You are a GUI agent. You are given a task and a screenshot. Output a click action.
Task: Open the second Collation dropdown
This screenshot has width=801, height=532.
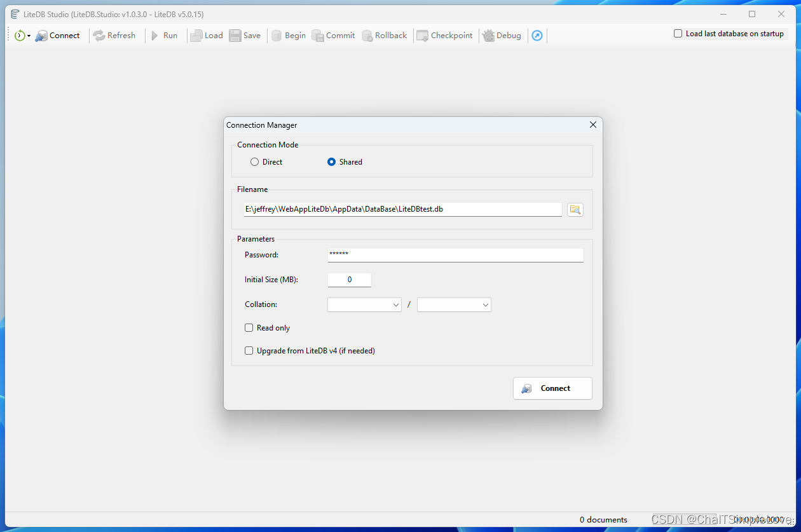point(454,305)
